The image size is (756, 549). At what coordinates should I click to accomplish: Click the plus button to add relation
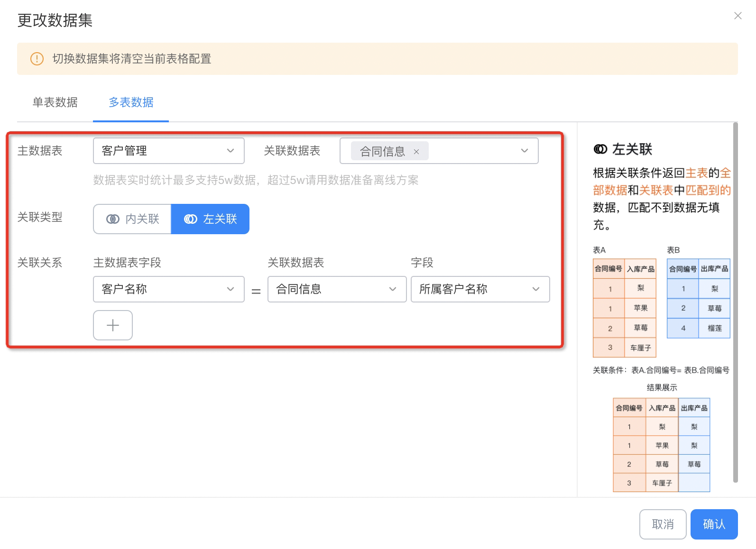click(113, 325)
